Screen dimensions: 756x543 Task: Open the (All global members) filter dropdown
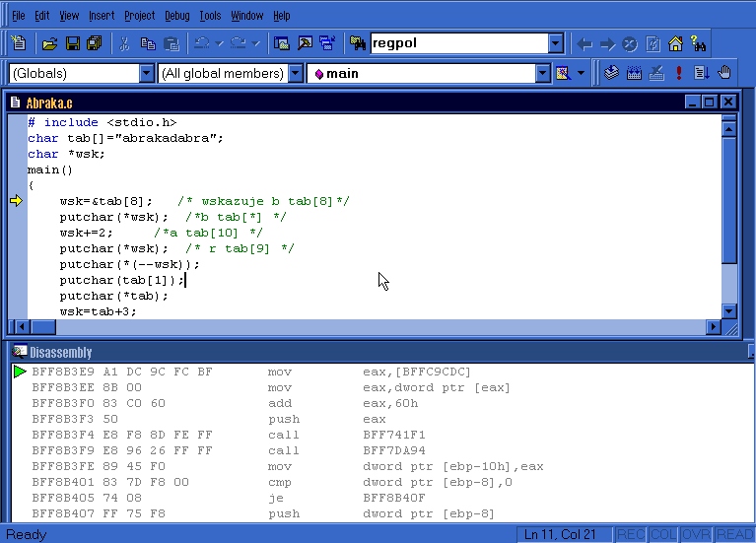[x=296, y=73]
